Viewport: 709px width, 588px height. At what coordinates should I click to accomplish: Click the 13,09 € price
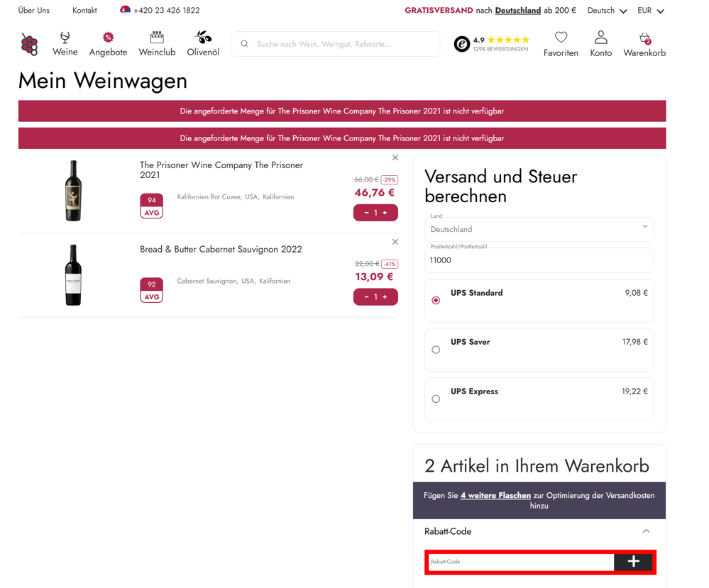pyautogui.click(x=374, y=277)
